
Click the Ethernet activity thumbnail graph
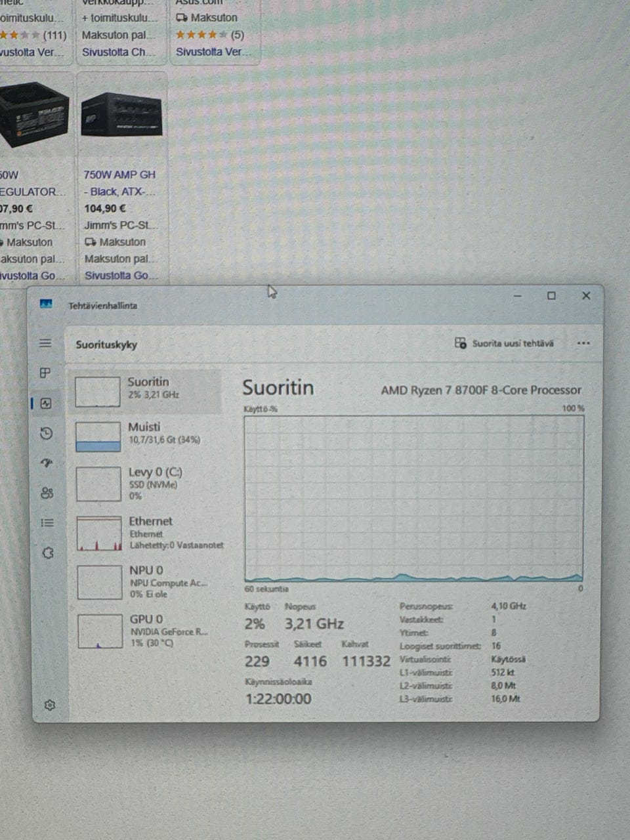pyautogui.click(x=99, y=534)
